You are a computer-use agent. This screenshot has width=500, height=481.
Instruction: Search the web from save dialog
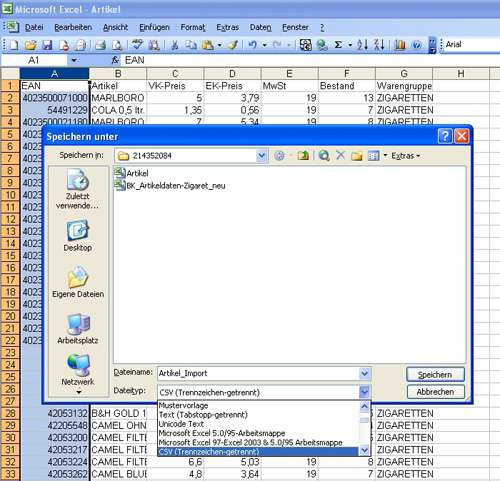click(324, 156)
